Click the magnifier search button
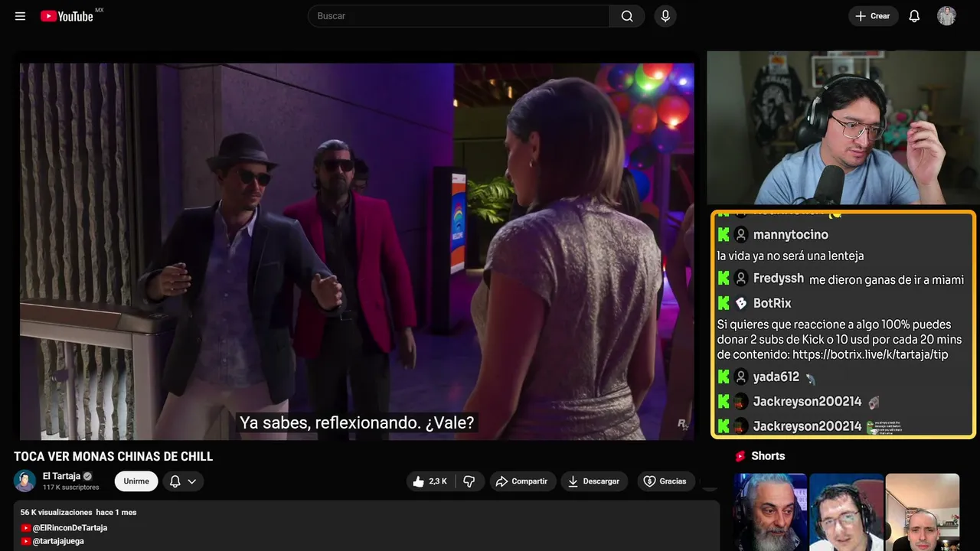The image size is (980, 551). (x=627, y=16)
